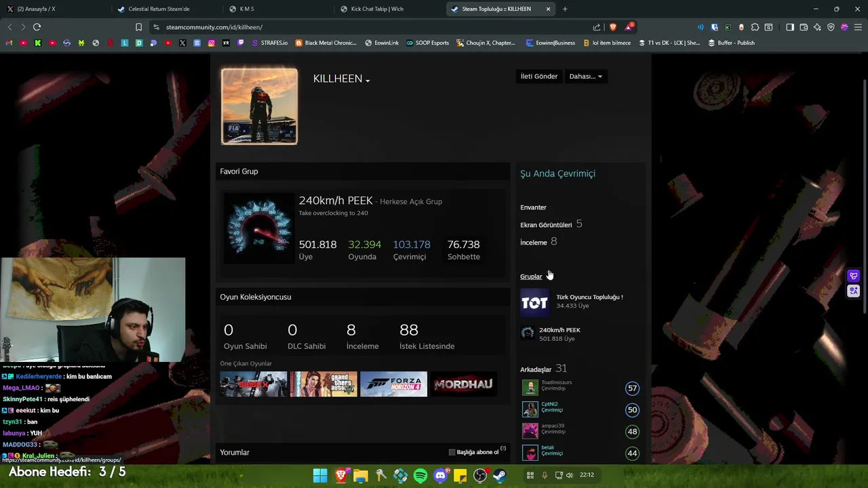Open Spotify from the taskbar
Screen dimensions: 868x488
[x=420, y=475]
